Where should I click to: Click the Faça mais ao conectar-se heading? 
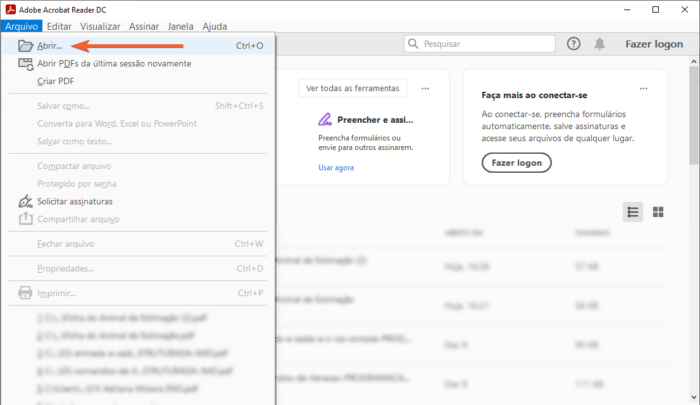click(x=534, y=95)
